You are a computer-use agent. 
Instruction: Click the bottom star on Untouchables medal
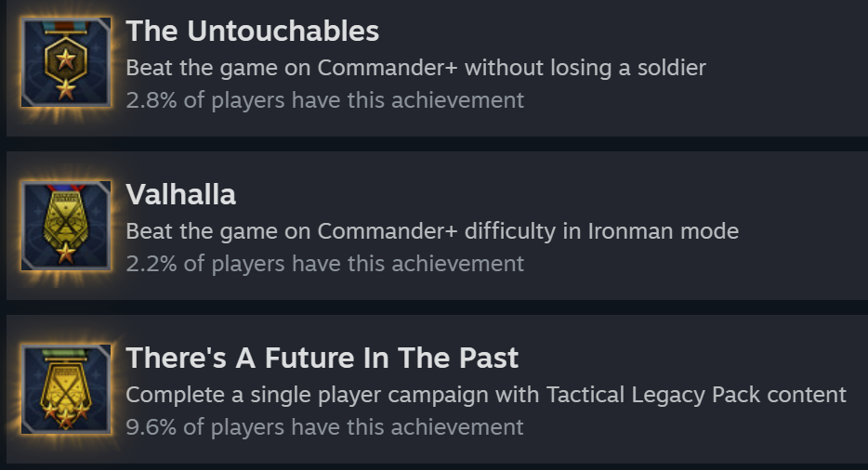(66, 88)
